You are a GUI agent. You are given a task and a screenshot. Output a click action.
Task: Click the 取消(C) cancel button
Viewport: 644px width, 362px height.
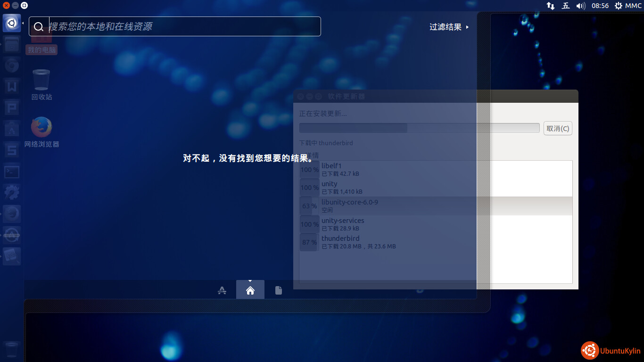pyautogui.click(x=558, y=128)
